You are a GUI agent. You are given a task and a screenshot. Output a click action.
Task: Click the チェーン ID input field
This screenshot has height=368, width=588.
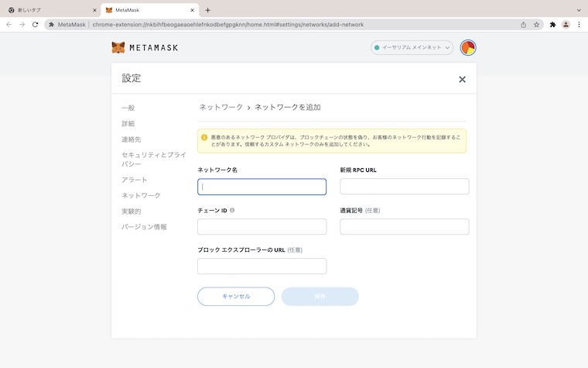coord(262,226)
